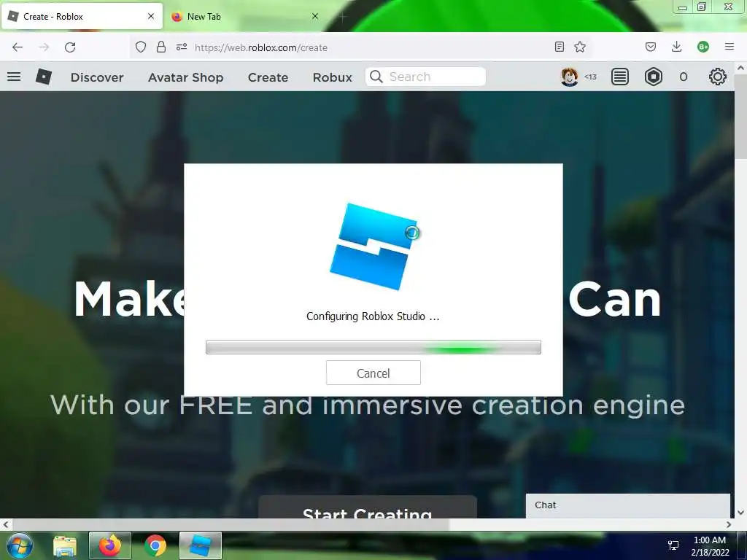
Task: Switch to the Create - Roblox tab
Action: [82, 16]
